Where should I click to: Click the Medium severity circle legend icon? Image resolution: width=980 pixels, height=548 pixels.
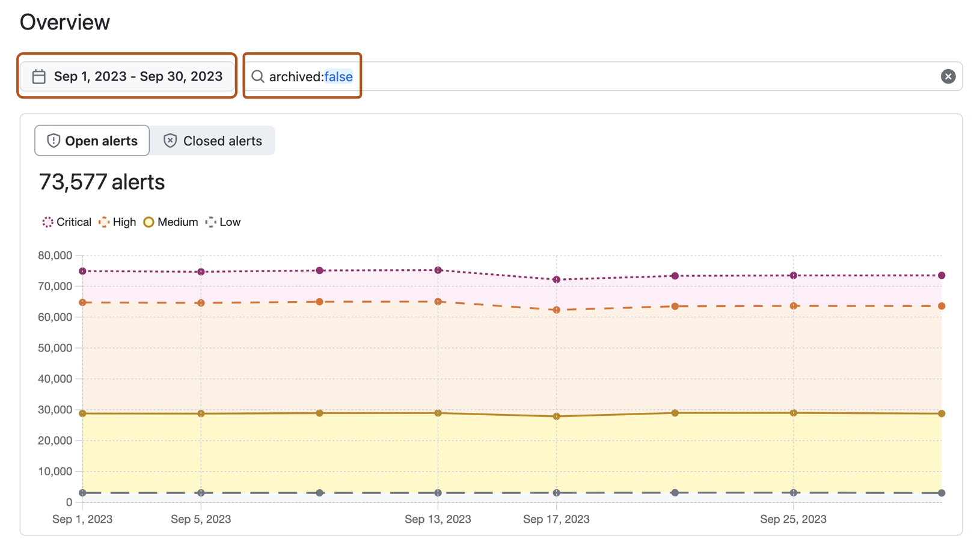[149, 222]
